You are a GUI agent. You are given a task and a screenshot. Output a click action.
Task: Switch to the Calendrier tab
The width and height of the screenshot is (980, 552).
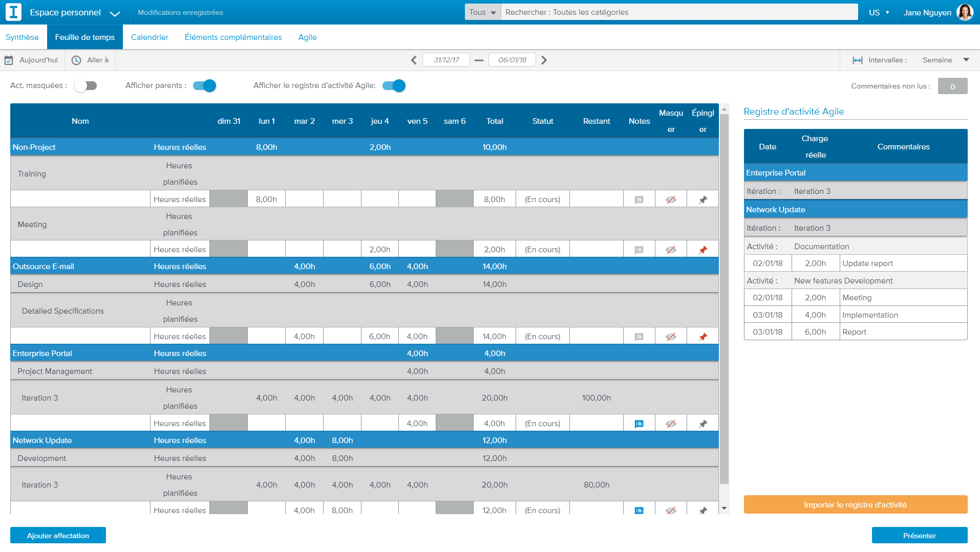pyautogui.click(x=150, y=37)
